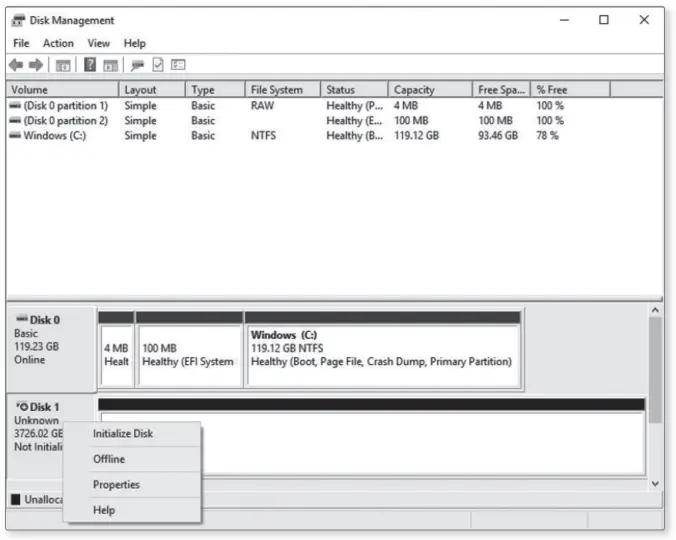Click the disk pane vertical scrollbar thumb
Image resolution: width=676 pixels, height=540 pixels.
point(655,370)
